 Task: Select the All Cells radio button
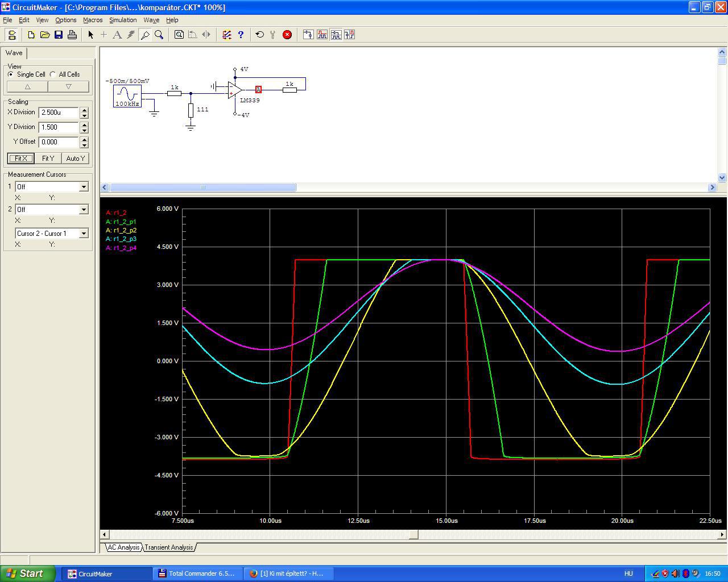tap(53, 74)
